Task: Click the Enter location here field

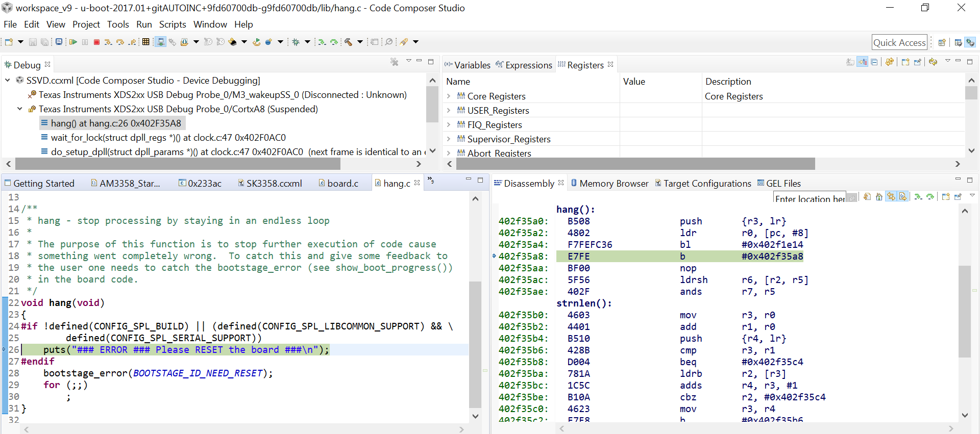Action: [x=810, y=198]
